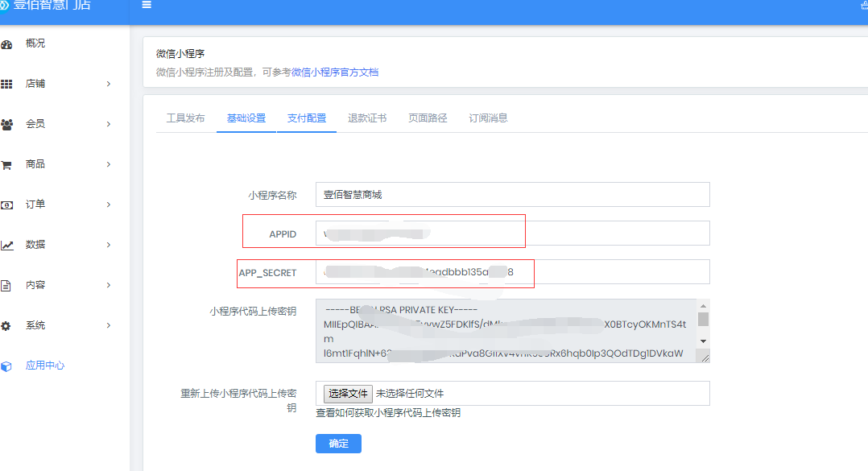Switch to the 退款证书 tab
Image resolution: width=868 pixels, height=471 pixels.
(367, 118)
